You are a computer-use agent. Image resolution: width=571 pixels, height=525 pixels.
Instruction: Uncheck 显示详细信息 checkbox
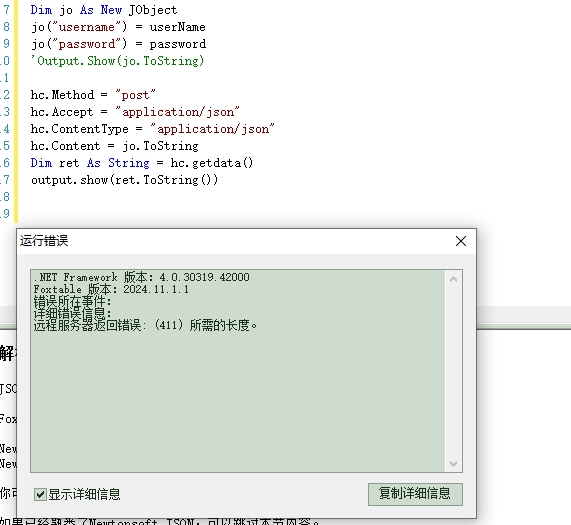tap(40, 494)
